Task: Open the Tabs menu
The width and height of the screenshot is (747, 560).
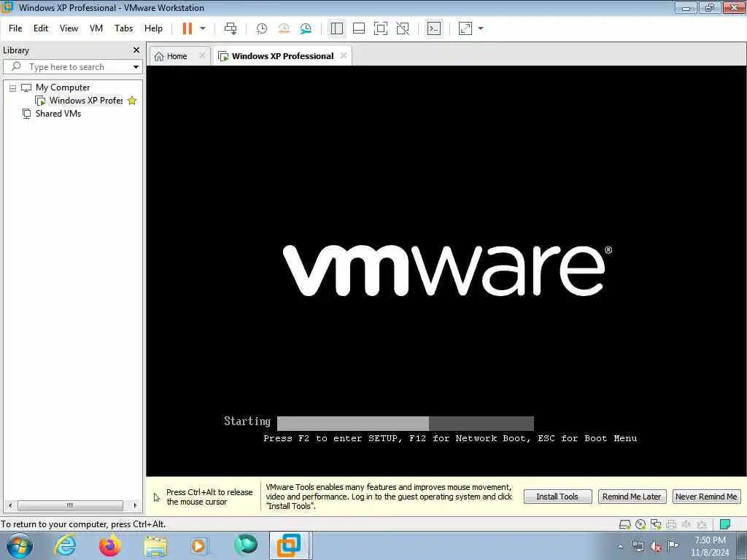Action: [x=123, y=28]
